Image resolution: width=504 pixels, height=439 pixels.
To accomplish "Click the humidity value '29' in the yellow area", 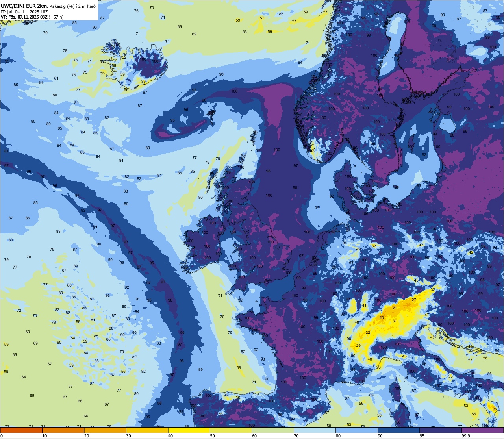I will coord(358,346).
